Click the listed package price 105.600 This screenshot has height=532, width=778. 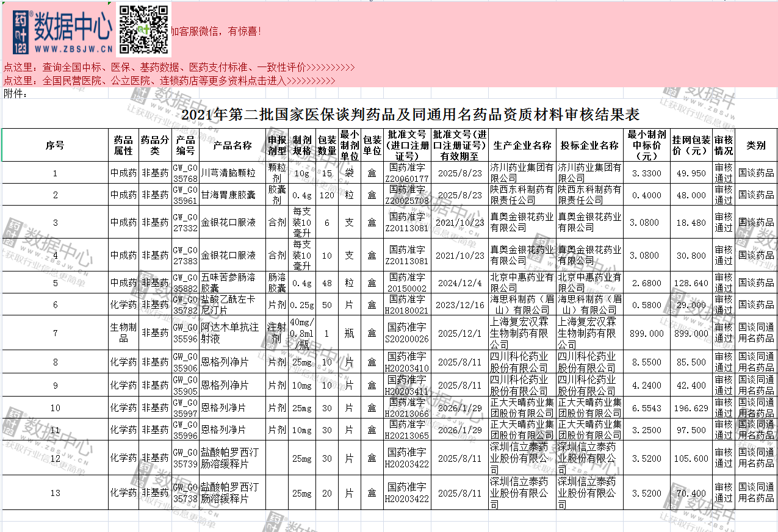[x=691, y=458]
